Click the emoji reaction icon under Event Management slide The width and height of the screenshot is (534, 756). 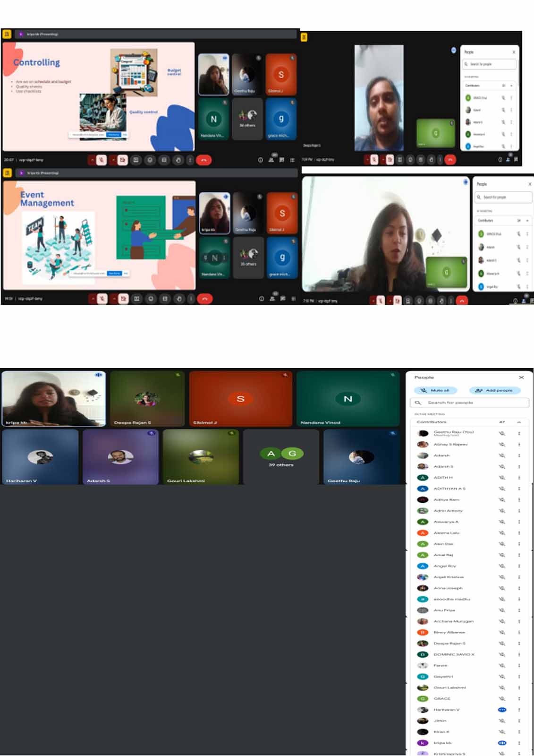pyautogui.click(x=151, y=299)
